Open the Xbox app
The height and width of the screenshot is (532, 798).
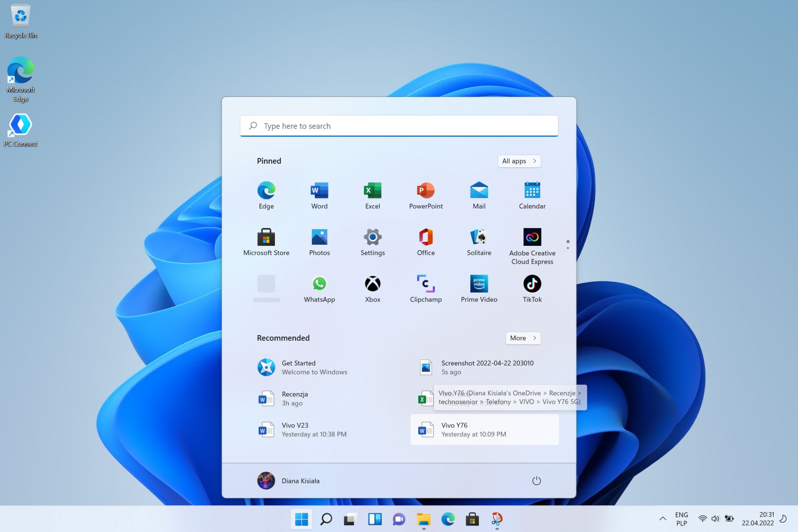point(372,288)
